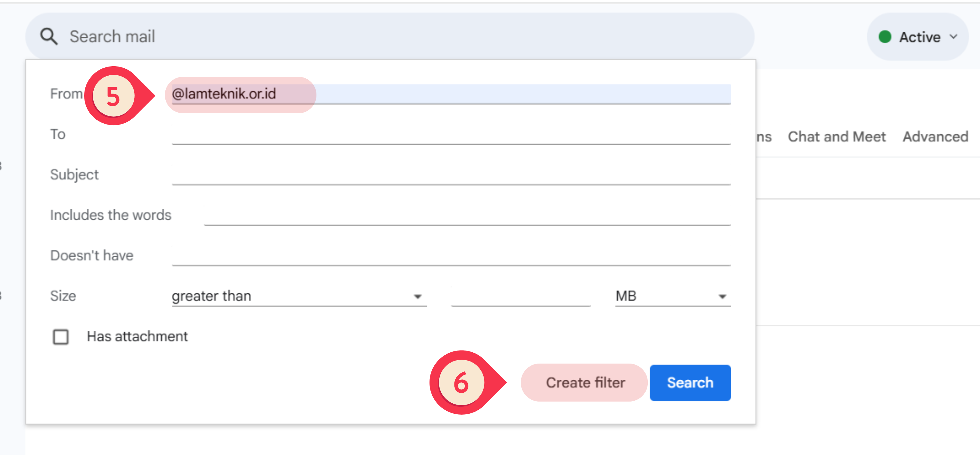Click the Includes the words field
Image resolution: width=980 pixels, height=455 pixels.
click(467, 215)
